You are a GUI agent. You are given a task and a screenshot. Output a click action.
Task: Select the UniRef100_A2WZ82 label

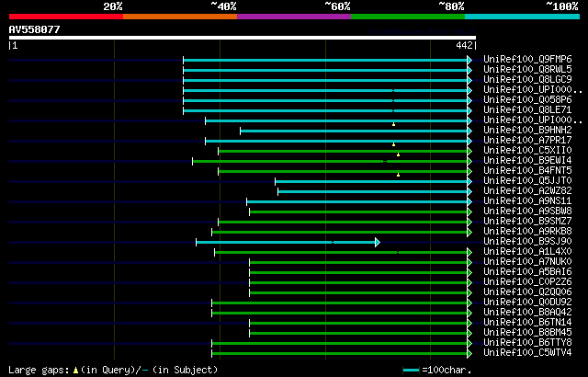[x=527, y=191]
